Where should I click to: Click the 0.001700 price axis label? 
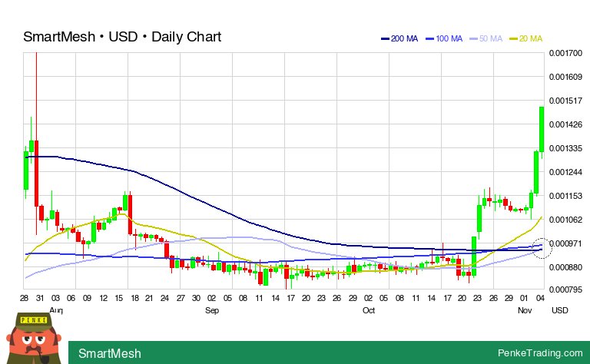pyautogui.click(x=565, y=53)
